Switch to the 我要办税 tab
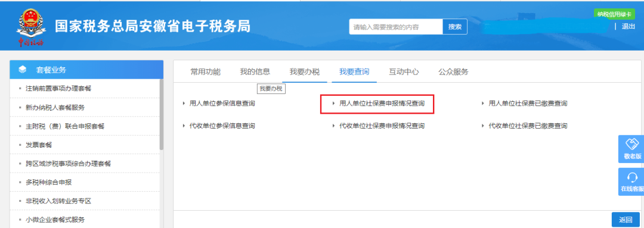644x228 pixels. pos(305,72)
